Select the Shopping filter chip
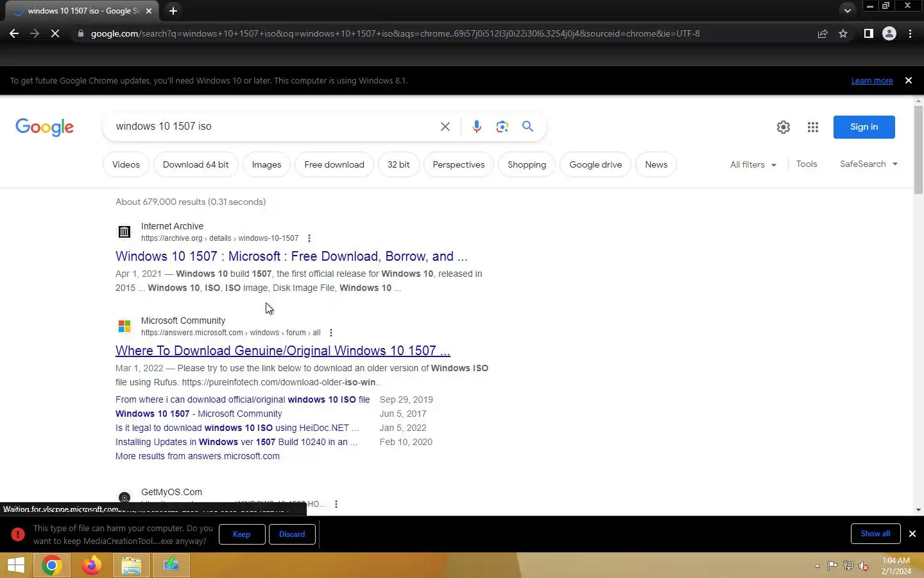The width and height of the screenshot is (924, 578). pyautogui.click(x=527, y=164)
